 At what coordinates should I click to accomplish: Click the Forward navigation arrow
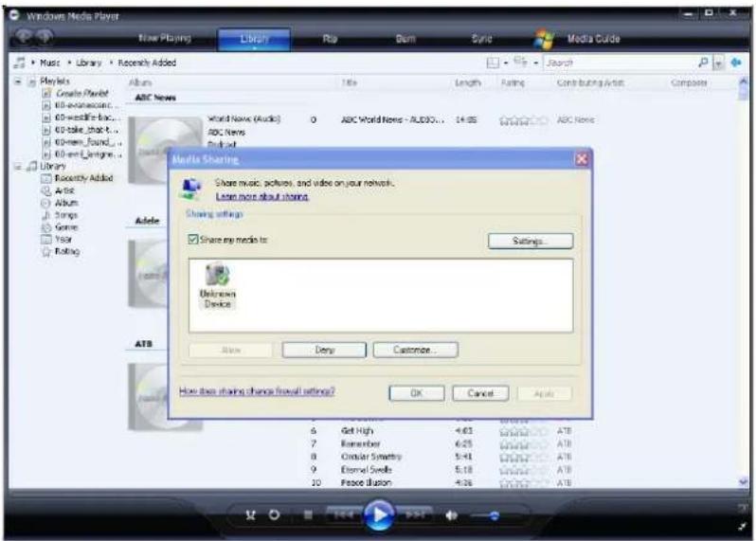[45, 36]
